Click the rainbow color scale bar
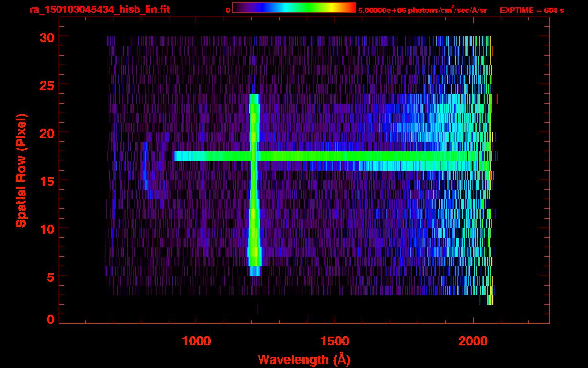This screenshot has width=588, height=368. click(x=294, y=8)
